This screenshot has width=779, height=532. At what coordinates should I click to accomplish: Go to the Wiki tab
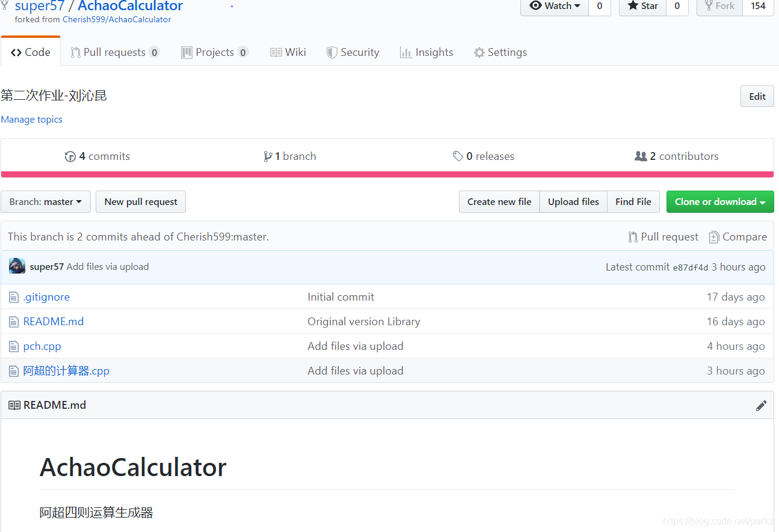tap(288, 52)
